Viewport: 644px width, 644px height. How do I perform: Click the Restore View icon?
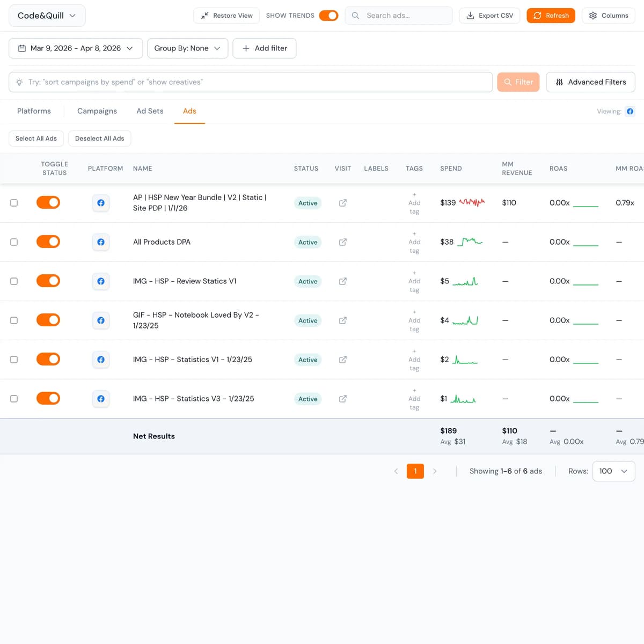[x=204, y=15]
